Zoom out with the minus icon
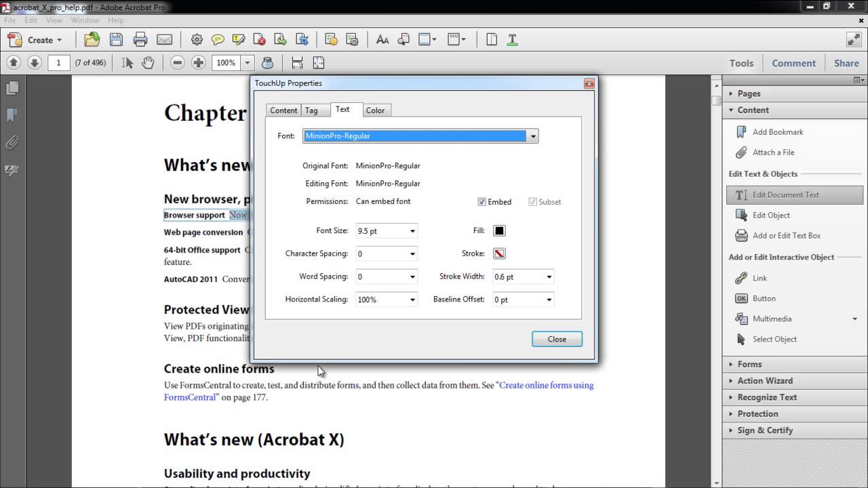 [x=178, y=62]
